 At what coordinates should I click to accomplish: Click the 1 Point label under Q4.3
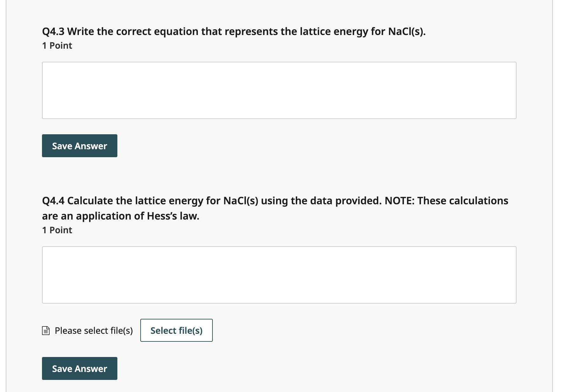coord(57,45)
